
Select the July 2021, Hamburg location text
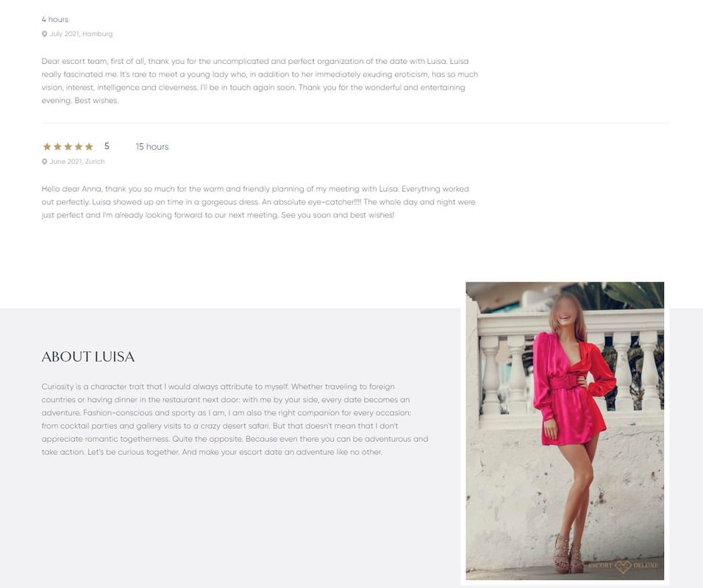81,34
